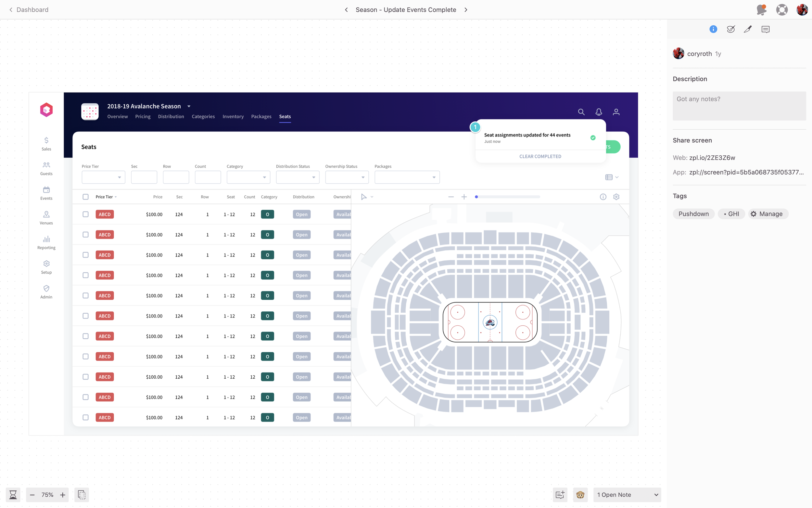Open the Events calendar icon
Image resolution: width=812 pixels, height=508 pixels.
click(46, 189)
